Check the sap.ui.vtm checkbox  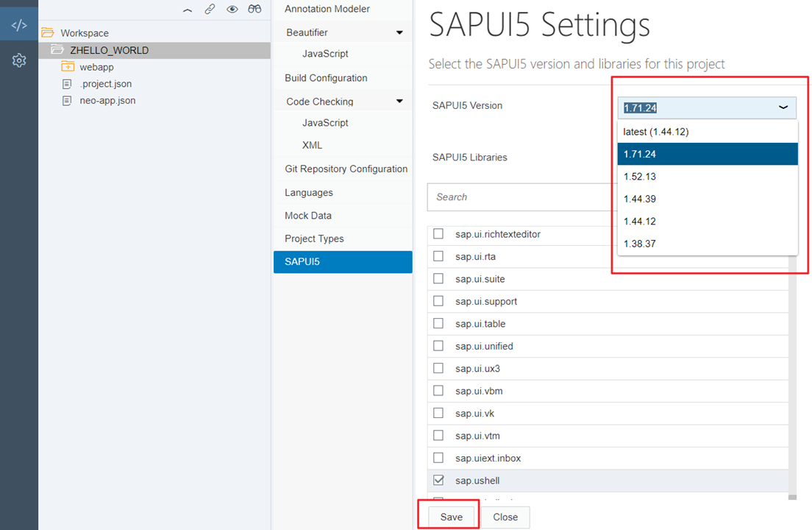[438, 435]
